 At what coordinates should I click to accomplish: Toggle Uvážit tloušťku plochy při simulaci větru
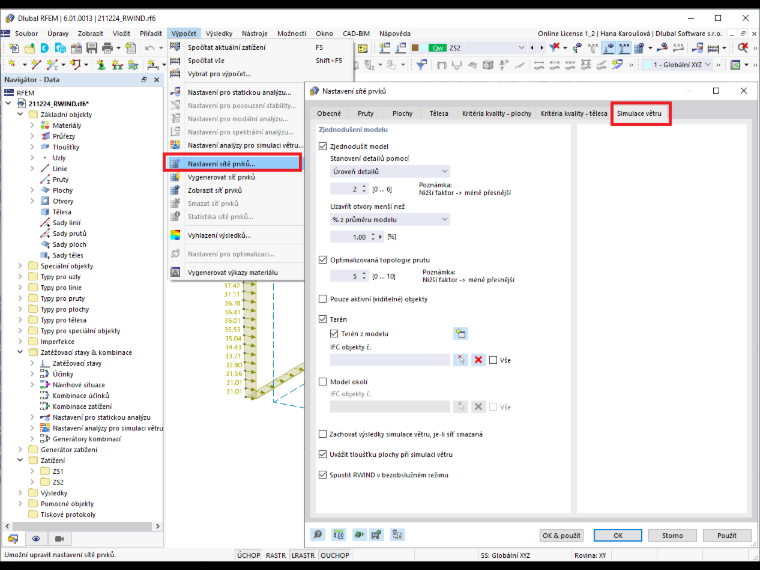click(323, 454)
